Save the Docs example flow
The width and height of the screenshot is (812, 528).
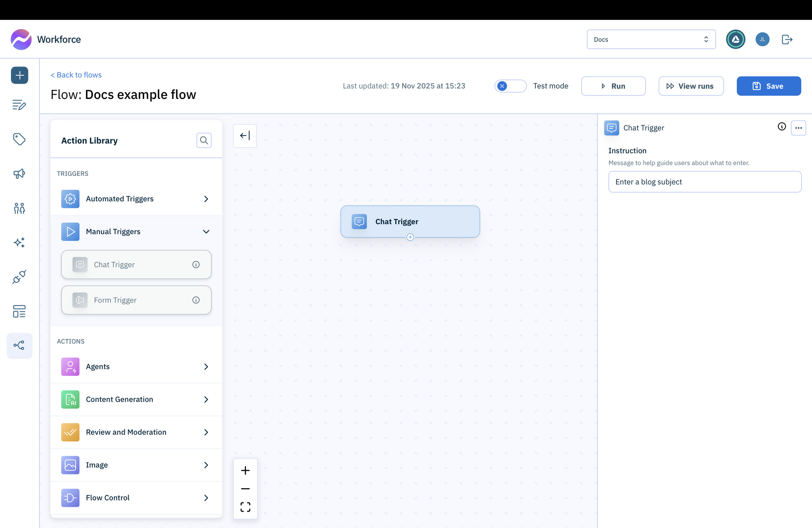(768, 86)
